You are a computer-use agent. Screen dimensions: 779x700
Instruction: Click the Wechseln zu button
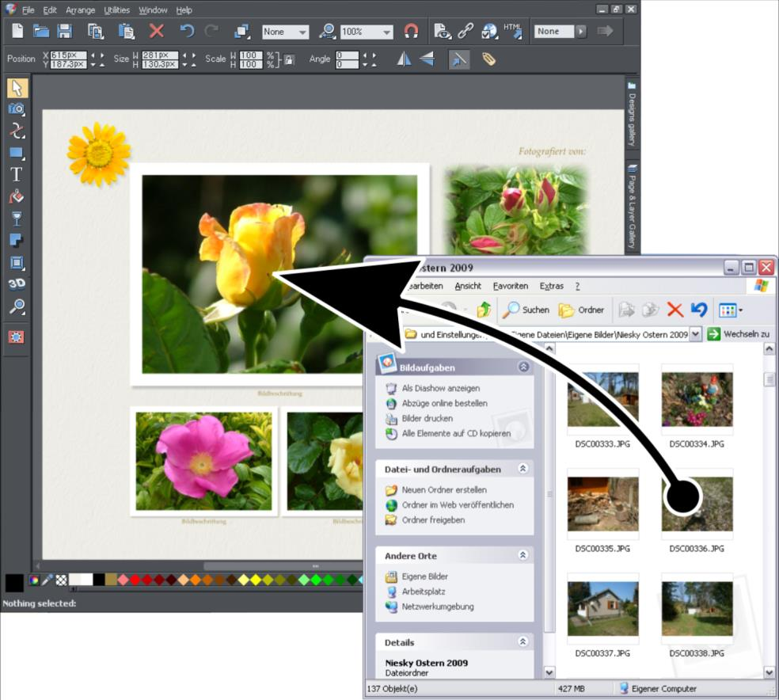(739, 334)
